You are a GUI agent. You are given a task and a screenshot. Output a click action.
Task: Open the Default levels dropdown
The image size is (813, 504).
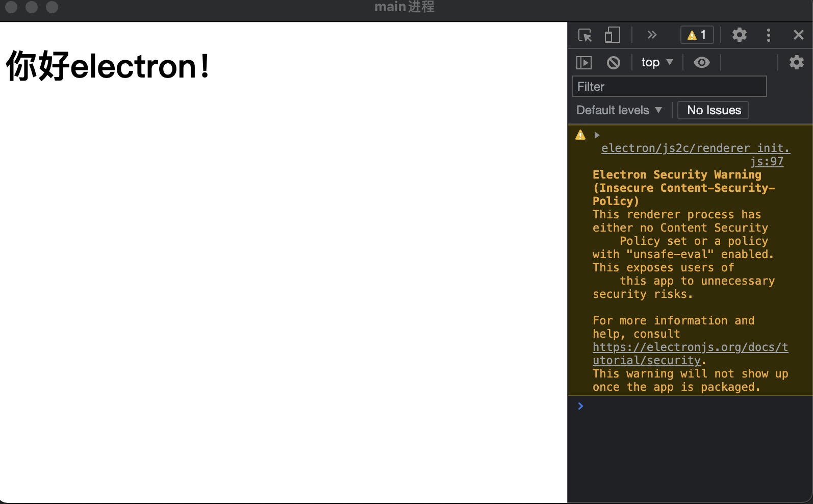(x=619, y=110)
